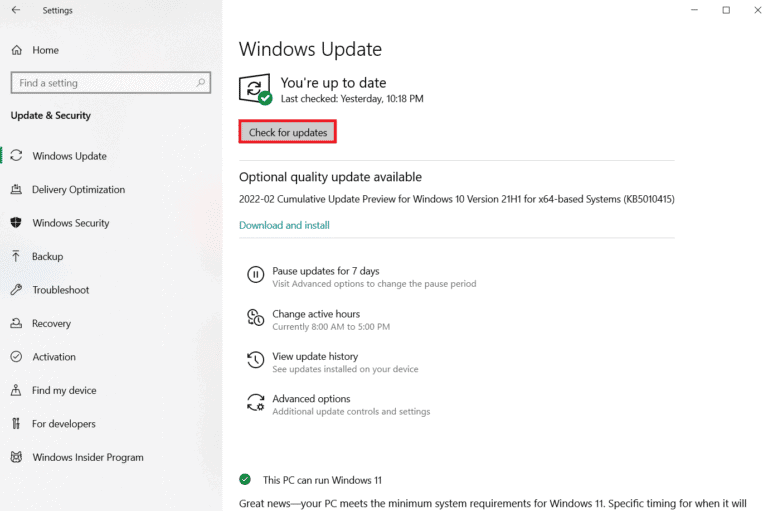
Task: Click the Change active hours clock icon
Action: tap(255, 318)
